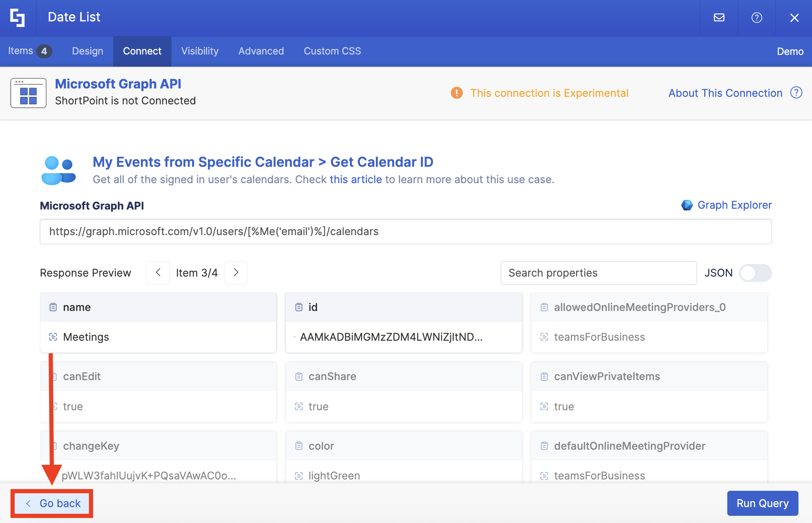Open the mail envelope icon
812x523 pixels.
pos(719,18)
